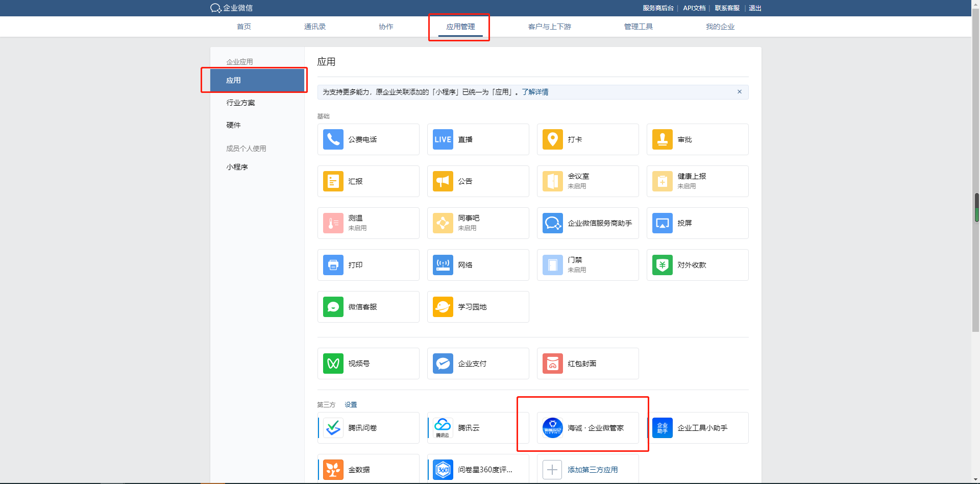Click the scrollbar down arrow
The width and height of the screenshot is (980, 484).
point(976,480)
